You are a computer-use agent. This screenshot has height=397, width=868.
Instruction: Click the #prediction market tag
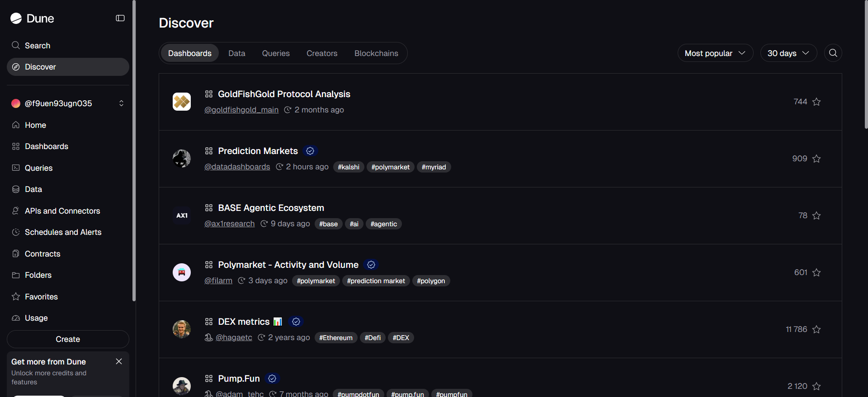[x=376, y=281]
